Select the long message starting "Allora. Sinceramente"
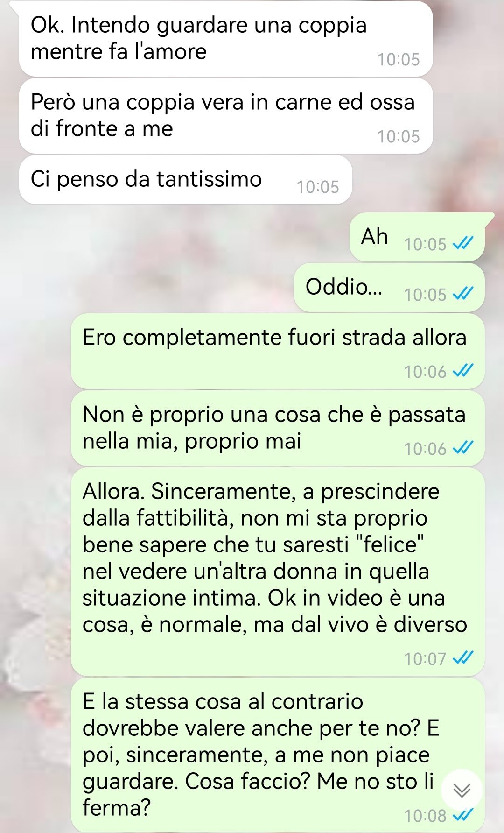This screenshot has height=833, width=504. click(278, 572)
